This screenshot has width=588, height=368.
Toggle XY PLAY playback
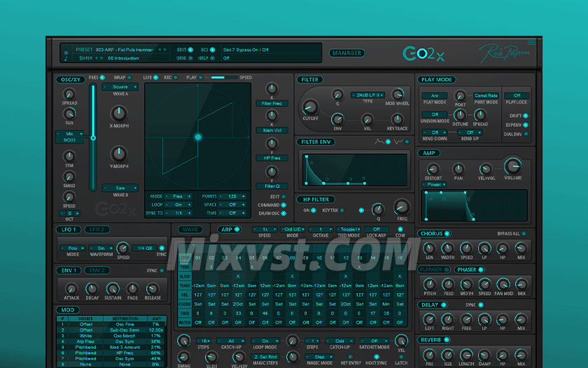click(x=201, y=77)
